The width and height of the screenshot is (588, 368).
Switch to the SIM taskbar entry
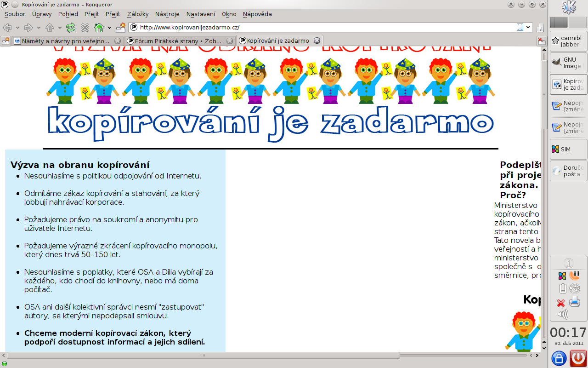point(569,149)
